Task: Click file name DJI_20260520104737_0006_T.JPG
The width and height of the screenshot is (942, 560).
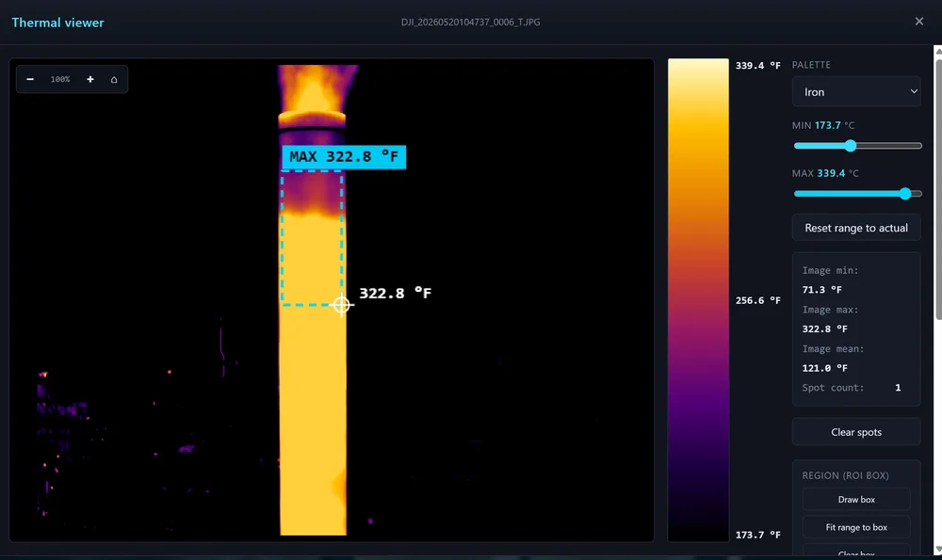Action: 470,22
